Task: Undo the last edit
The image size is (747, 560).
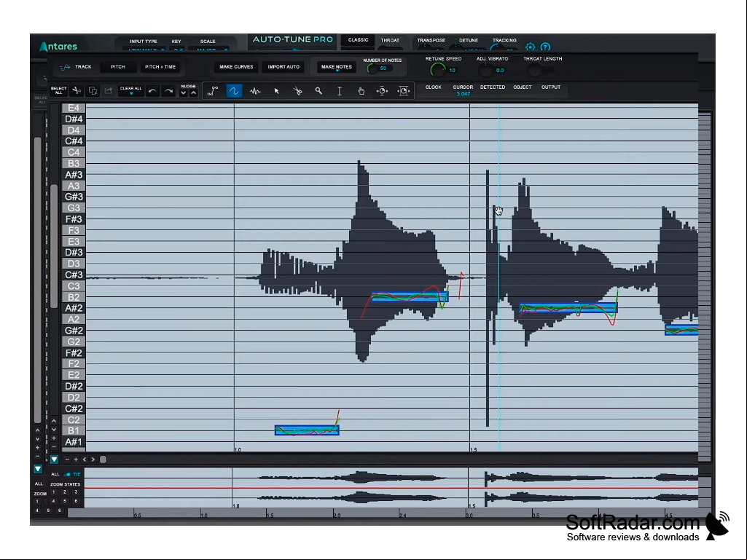Action: tap(152, 91)
